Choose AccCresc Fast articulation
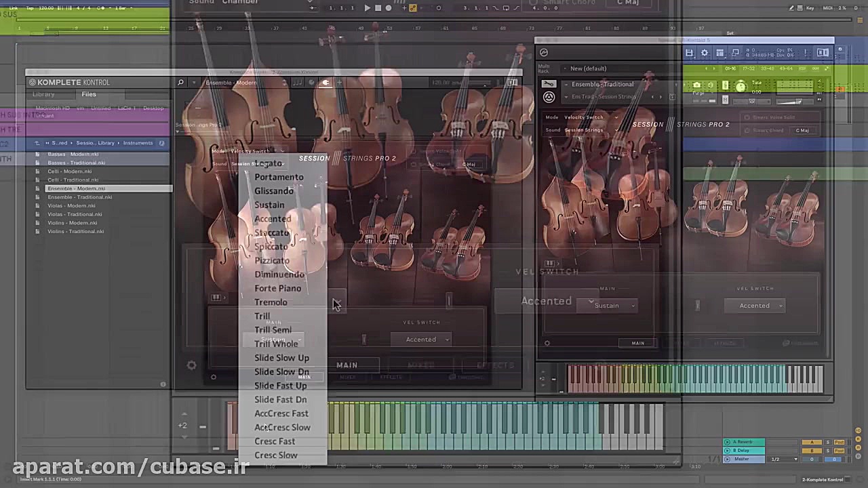The width and height of the screenshot is (868, 488). 281,413
